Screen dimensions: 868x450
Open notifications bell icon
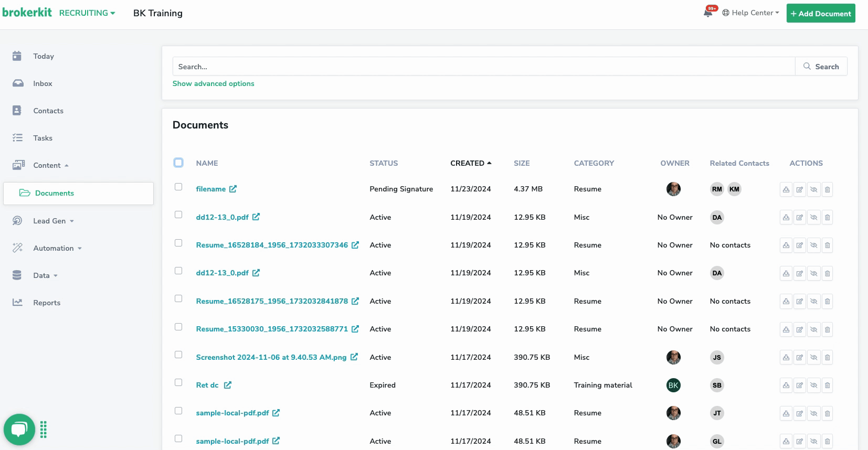[x=708, y=13]
